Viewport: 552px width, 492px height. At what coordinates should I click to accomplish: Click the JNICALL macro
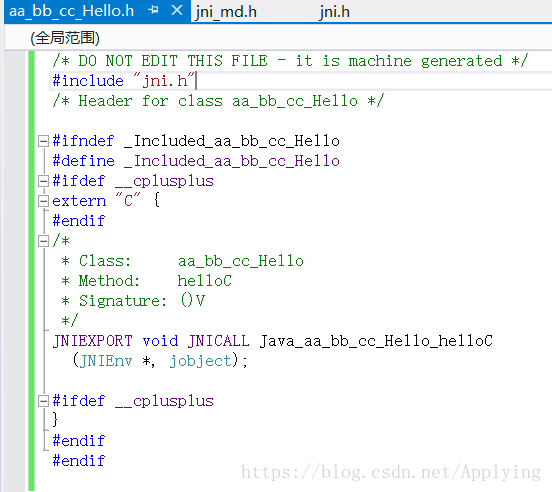pos(218,341)
